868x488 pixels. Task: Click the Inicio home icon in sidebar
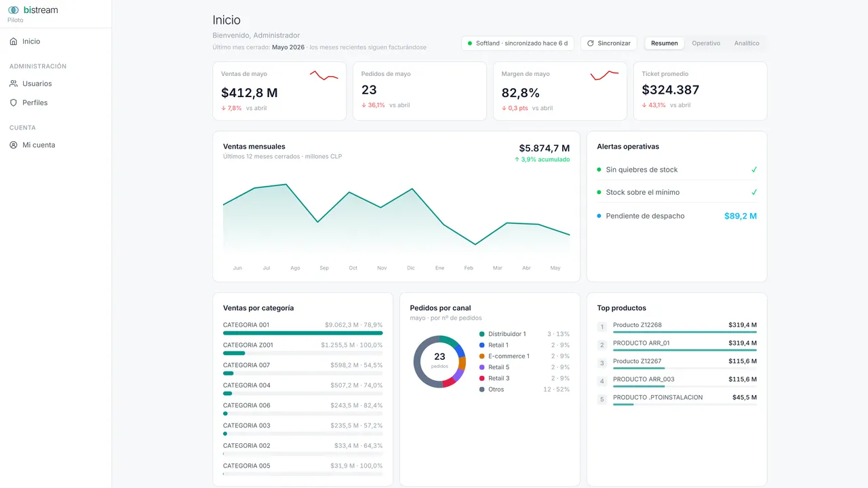[x=14, y=41]
